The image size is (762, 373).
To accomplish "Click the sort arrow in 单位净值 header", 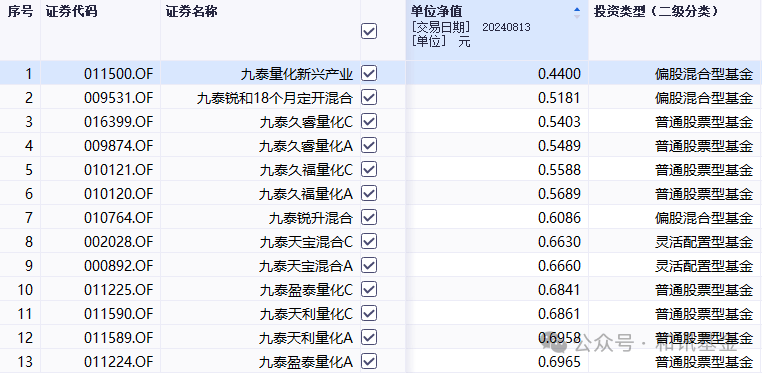I will pos(577,13).
